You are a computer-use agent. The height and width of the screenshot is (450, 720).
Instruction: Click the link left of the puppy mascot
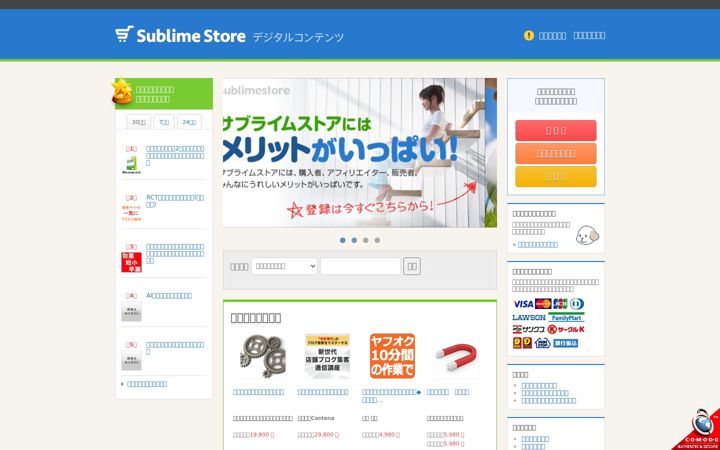[x=538, y=245]
